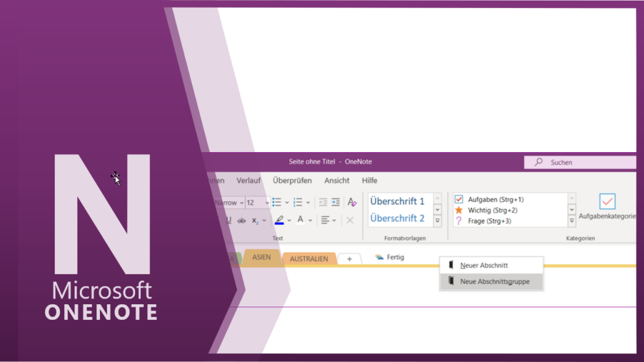The image size is (644, 362).
Task: Click the "Fertig" status text
Action: tap(396, 257)
